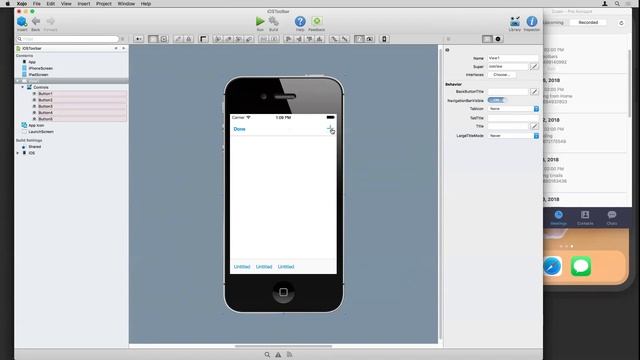Screen dimensions: 640x360
Task: Select App Icon in the navigator
Action: pos(36,125)
